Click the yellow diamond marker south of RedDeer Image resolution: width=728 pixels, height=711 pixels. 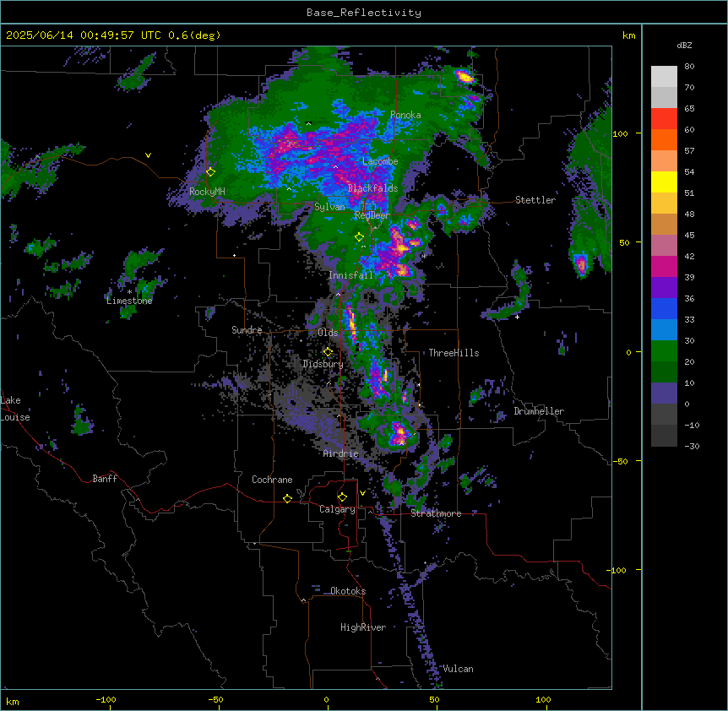[360, 237]
